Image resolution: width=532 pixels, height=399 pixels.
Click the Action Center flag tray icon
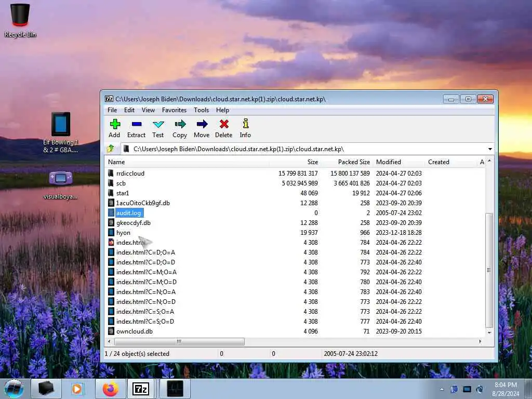pyautogui.click(x=454, y=389)
